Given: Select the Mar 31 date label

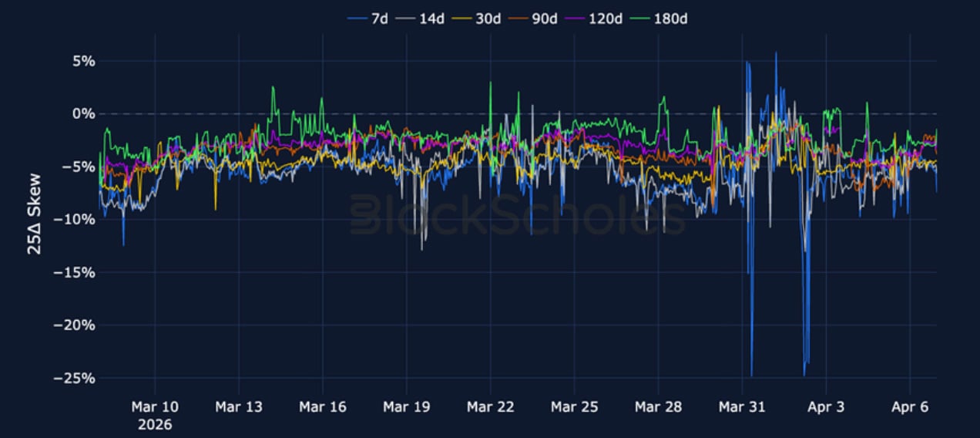Looking at the screenshot, I should pyautogui.click(x=742, y=406).
